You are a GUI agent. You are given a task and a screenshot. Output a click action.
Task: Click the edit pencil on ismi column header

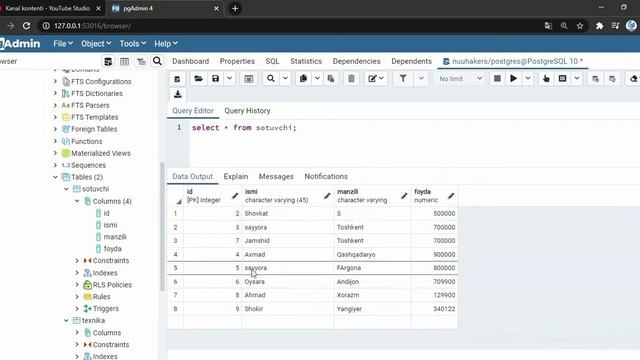click(x=327, y=196)
